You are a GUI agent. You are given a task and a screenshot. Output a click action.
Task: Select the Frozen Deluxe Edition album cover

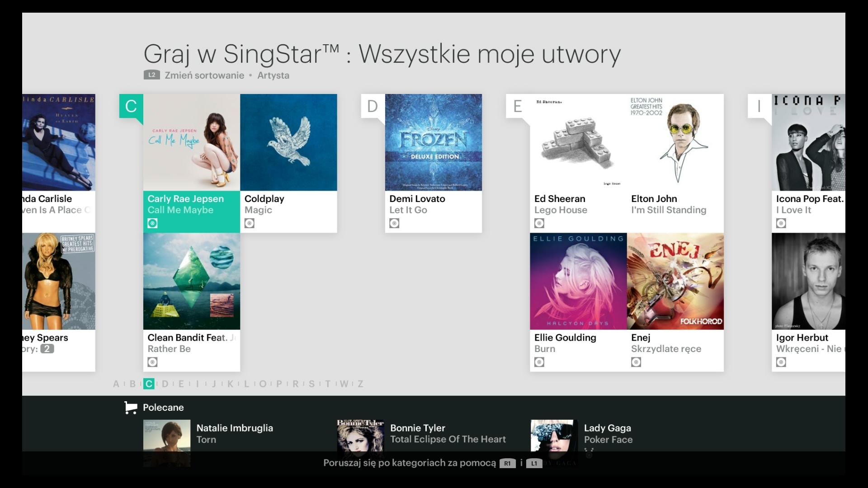(433, 142)
